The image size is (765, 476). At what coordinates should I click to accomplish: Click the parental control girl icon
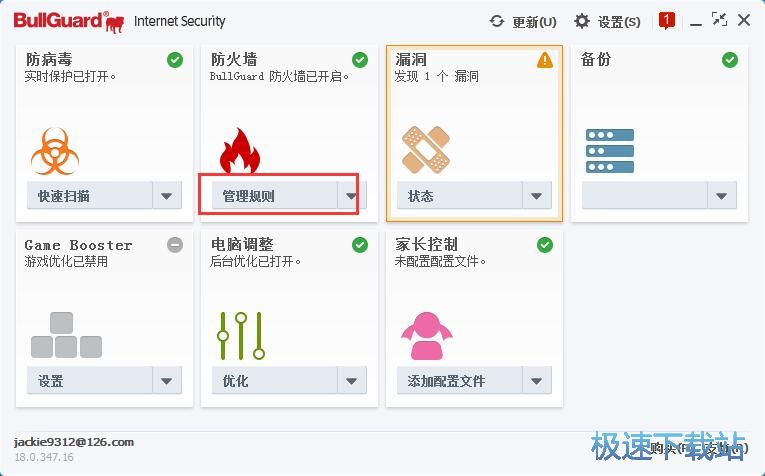coord(425,336)
